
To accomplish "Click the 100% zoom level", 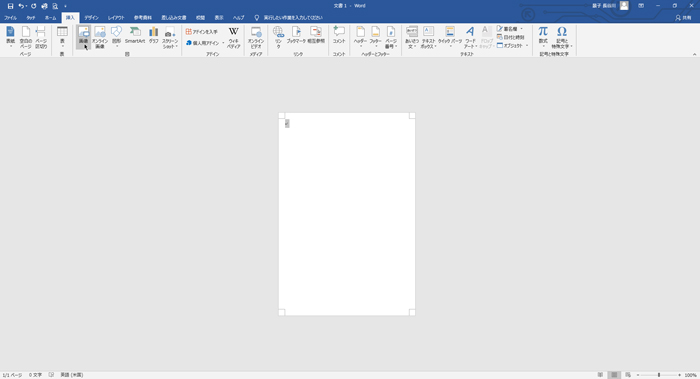I will coord(691,375).
